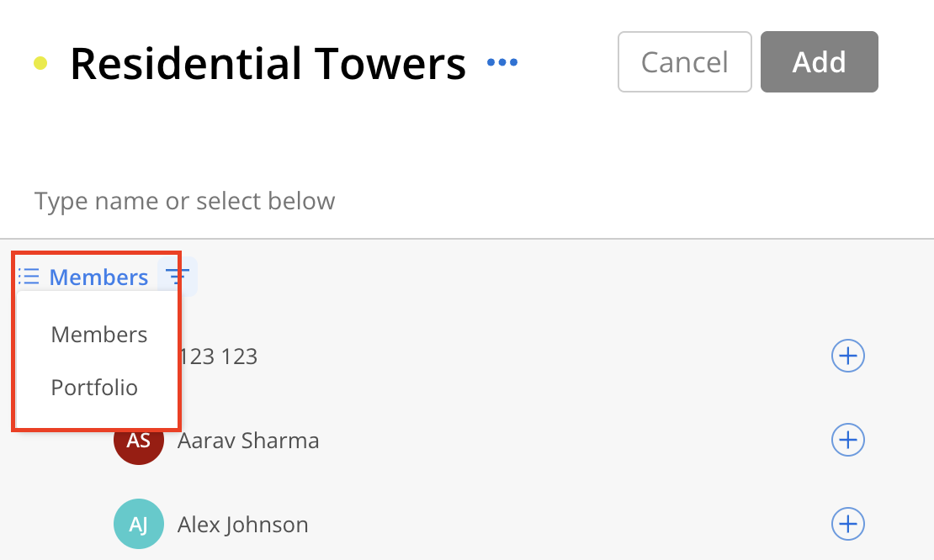Click the list icon beside Members heading

pos(29,277)
